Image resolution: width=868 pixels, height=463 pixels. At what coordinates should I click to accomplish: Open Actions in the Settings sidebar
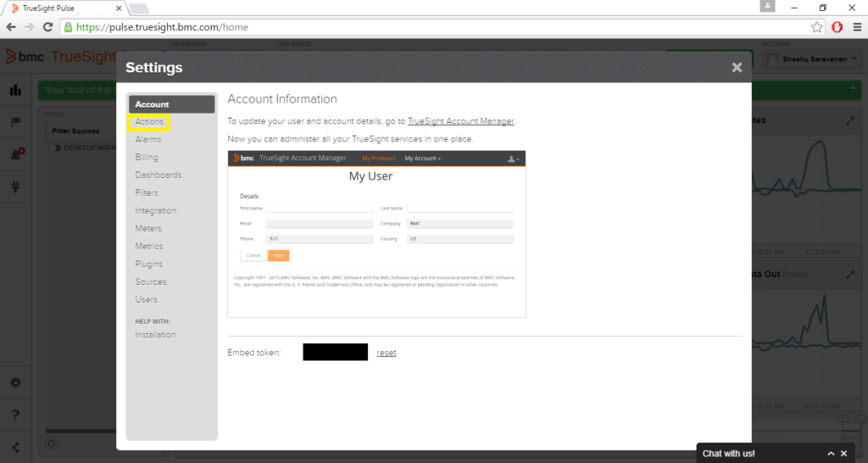(149, 122)
